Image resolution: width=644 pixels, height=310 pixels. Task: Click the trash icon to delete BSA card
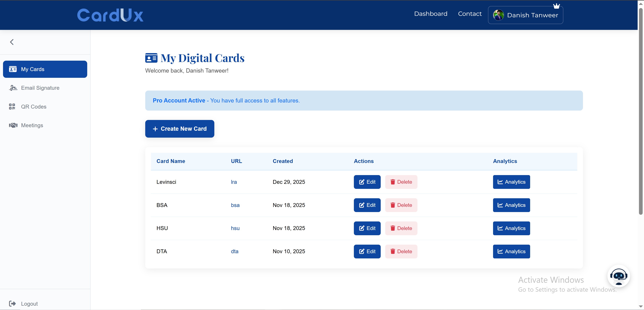point(393,205)
